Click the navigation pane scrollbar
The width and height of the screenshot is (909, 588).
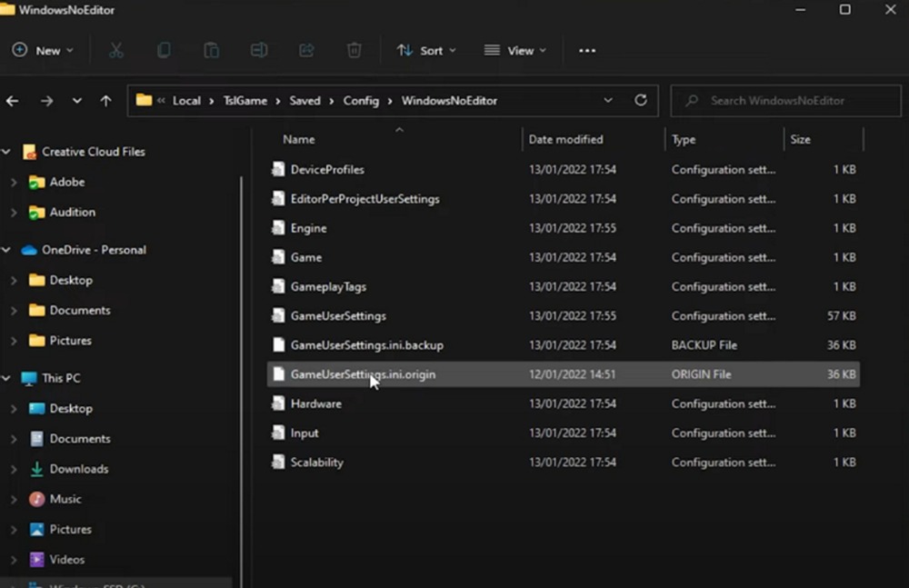click(241, 382)
